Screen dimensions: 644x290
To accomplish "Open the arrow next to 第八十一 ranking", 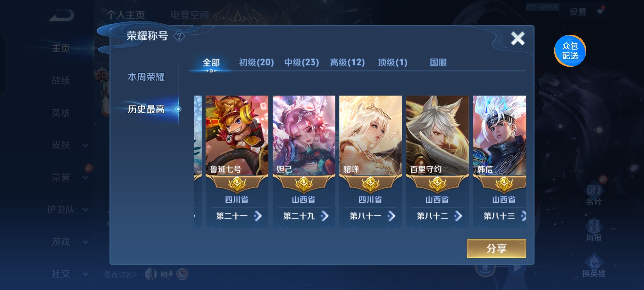I will tap(391, 216).
